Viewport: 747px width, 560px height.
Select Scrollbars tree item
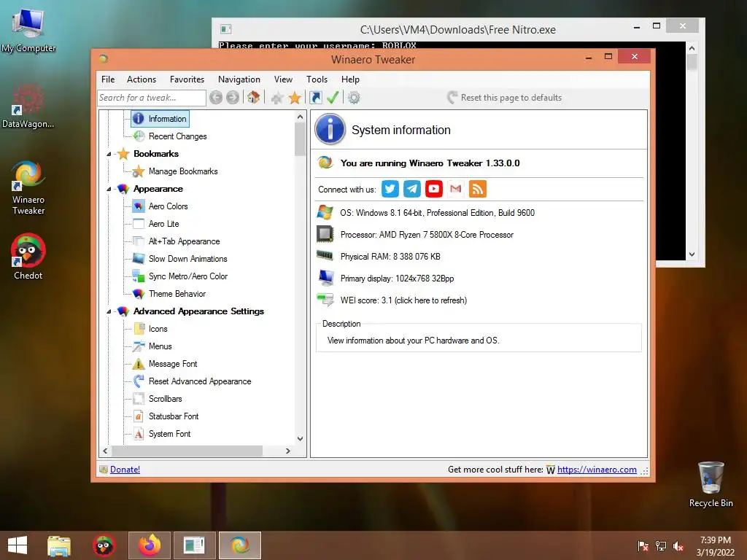(x=166, y=399)
